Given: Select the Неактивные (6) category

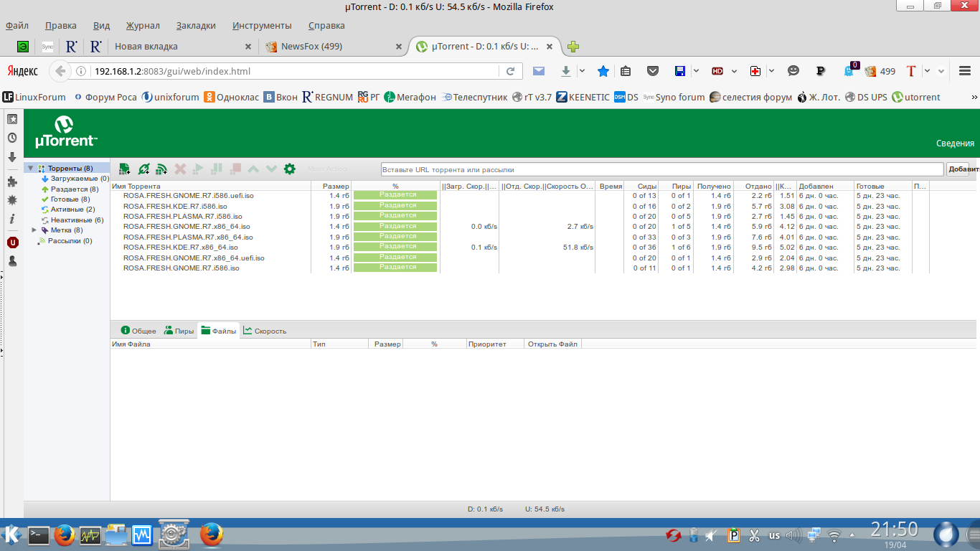Looking at the screenshot, I should [72, 220].
